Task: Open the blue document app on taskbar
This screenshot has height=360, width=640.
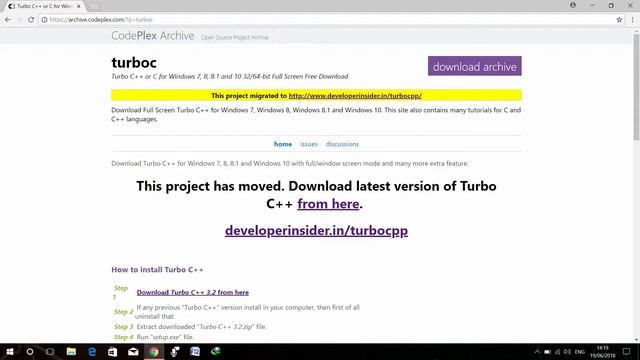Action: coord(195,351)
